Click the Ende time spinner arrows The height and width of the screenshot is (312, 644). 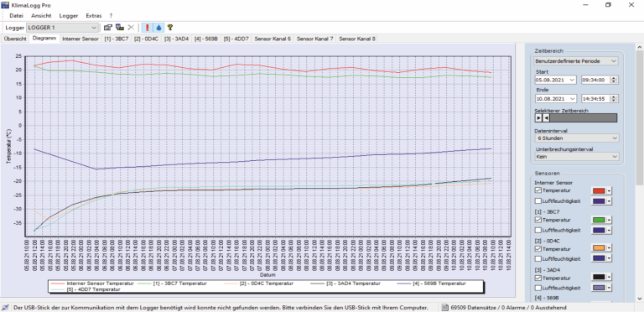pyautogui.click(x=614, y=98)
